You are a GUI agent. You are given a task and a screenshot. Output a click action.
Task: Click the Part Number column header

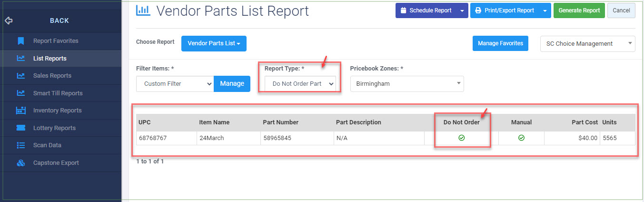point(280,122)
